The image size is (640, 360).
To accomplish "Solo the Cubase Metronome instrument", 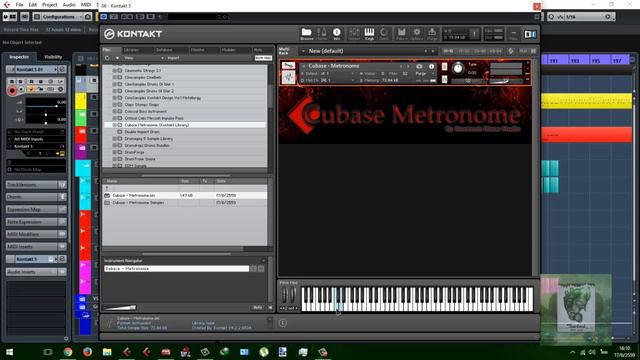I will tap(444, 67).
